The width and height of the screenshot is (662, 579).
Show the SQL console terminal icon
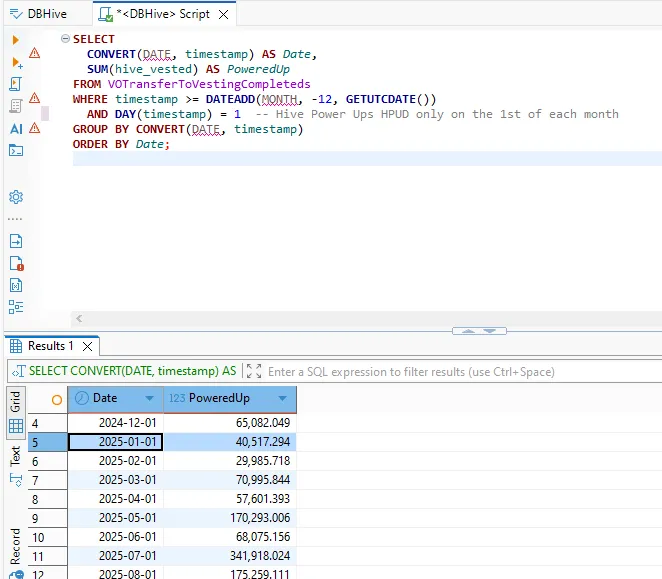(x=16, y=150)
